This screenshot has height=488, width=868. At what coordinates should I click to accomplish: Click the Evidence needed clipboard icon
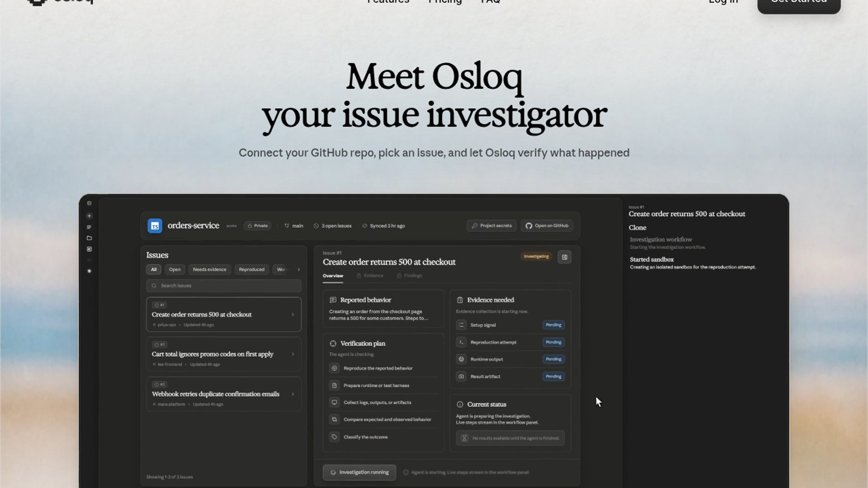(460, 300)
